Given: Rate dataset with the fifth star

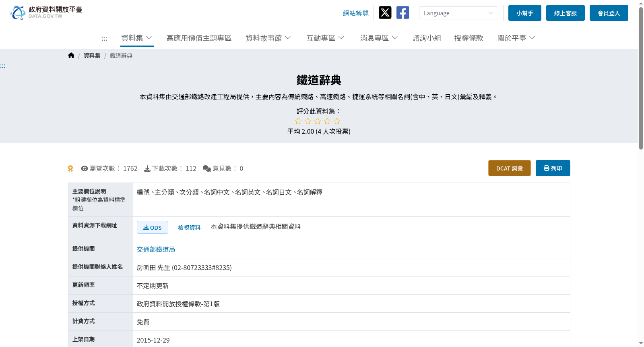Looking at the screenshot, I should point(337,121).
